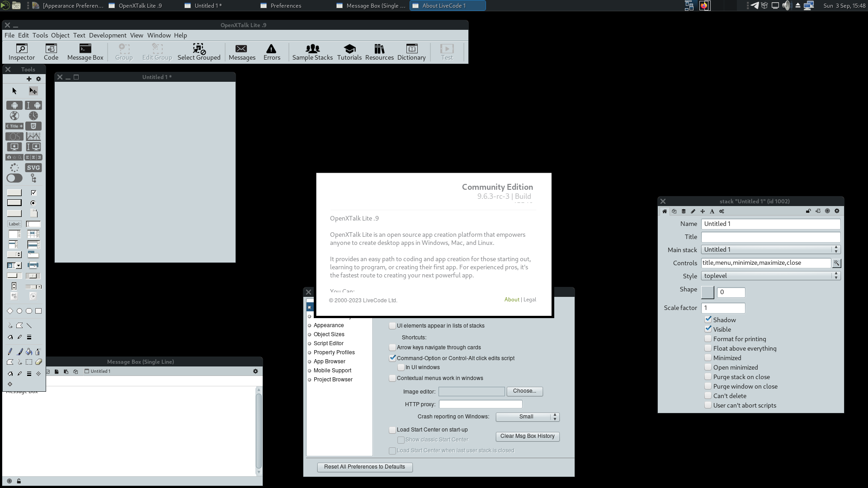Open Messages from the toolbar
Screen dimensions: 868x488
point(242,52)
